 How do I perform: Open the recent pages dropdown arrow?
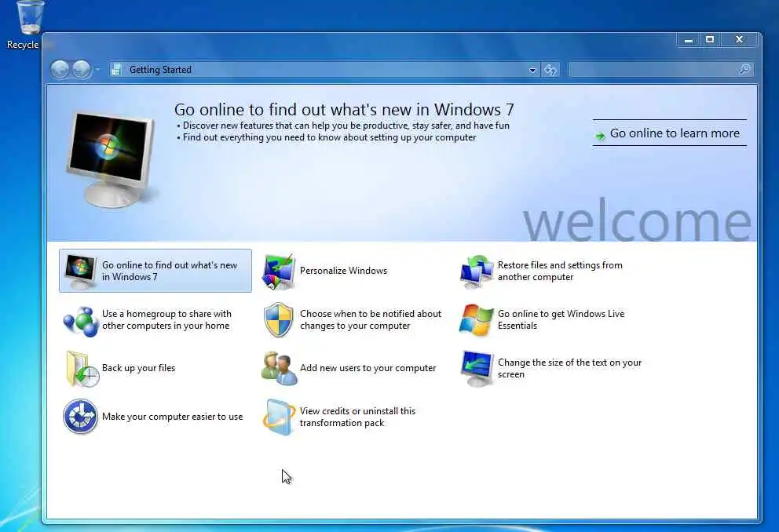click(97, 70)
